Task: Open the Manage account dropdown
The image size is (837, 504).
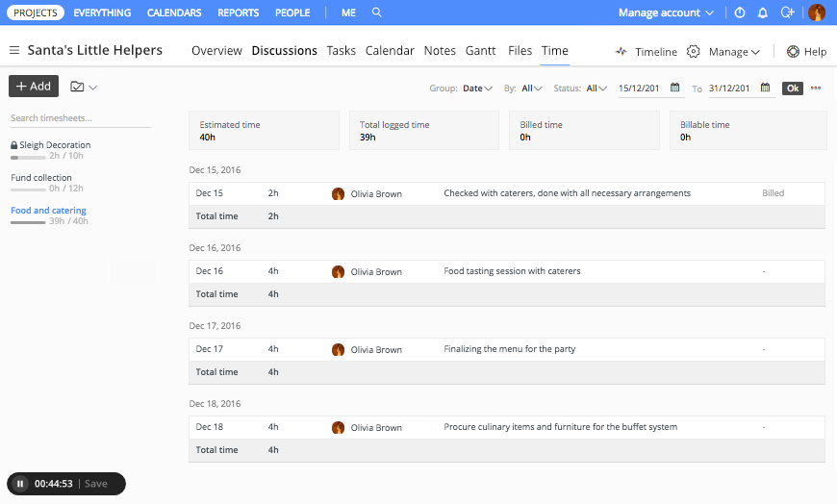Action: click(666, 13)
